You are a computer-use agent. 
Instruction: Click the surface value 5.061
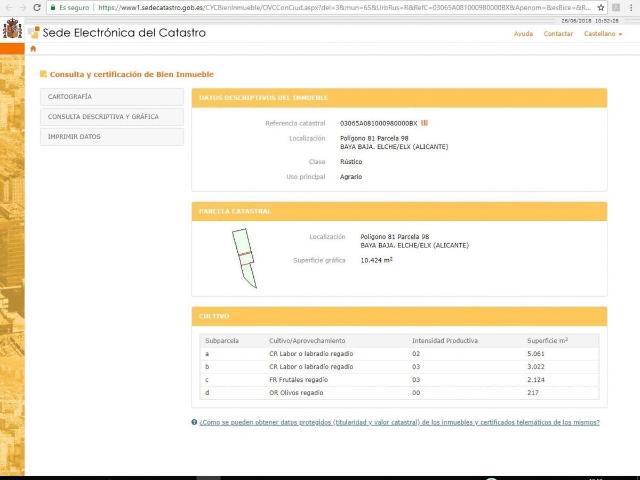tap(536, 354)
